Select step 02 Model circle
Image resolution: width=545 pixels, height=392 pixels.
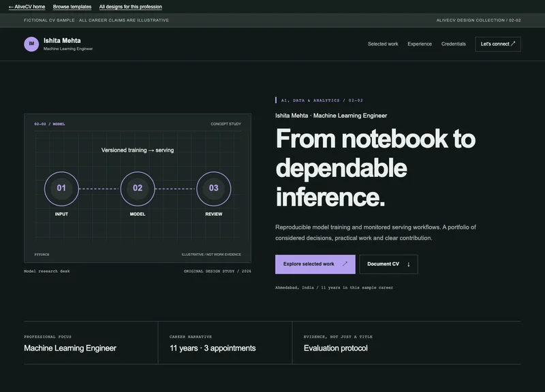pos(138,189)
